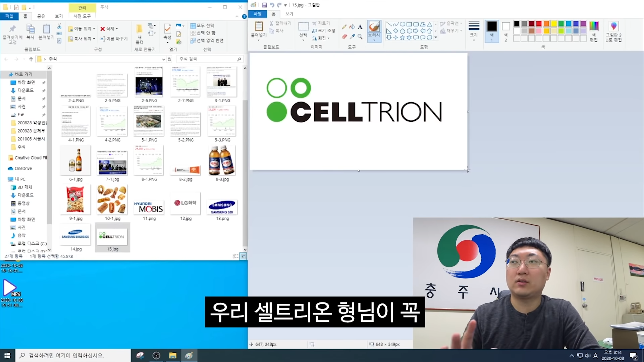Click the Paste (붙여넣기) icon in Paint
This screenshot has height=362, width=644.
259,26
